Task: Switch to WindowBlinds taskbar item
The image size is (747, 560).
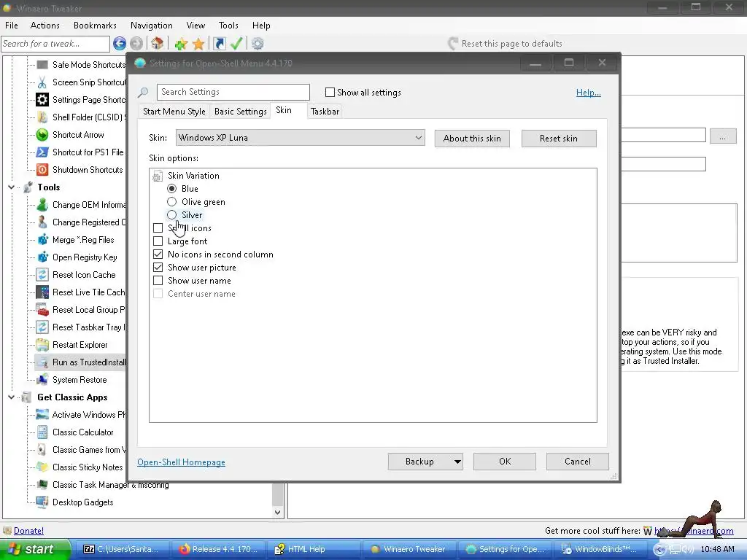Action: tap(601, 549)
